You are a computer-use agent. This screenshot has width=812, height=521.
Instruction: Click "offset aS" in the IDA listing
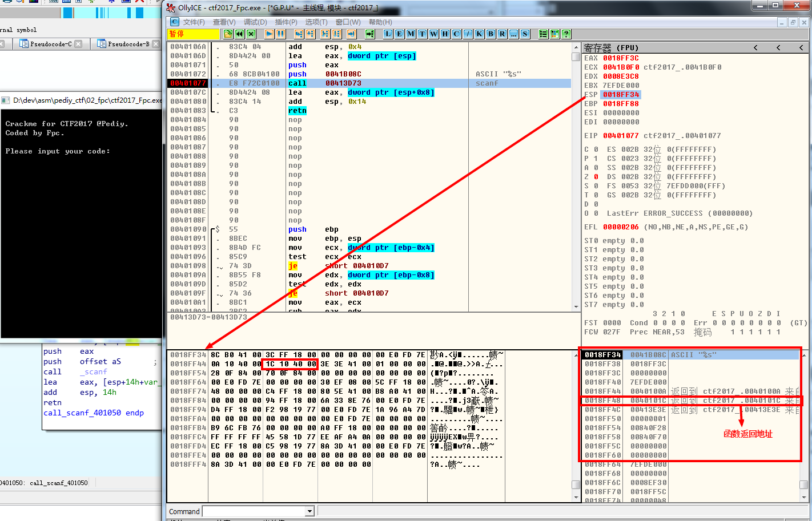tap(100, 362)
